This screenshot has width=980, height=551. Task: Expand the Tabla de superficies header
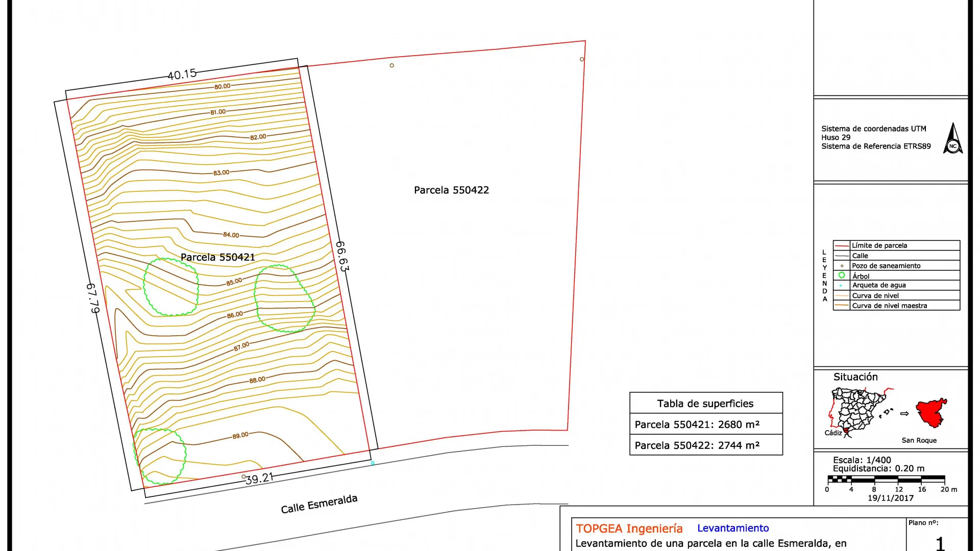point(705,403)
